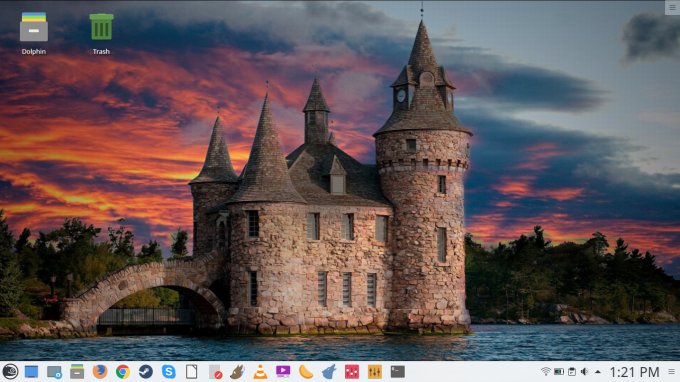Launch the terminal from the taskbar
Viewport: 680px width, 382px height.
point(398,372)
